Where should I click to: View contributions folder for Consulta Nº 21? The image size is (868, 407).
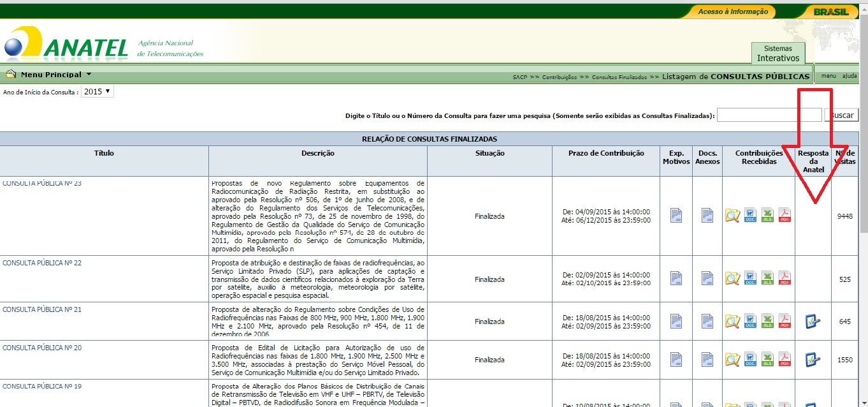[732, 321]
